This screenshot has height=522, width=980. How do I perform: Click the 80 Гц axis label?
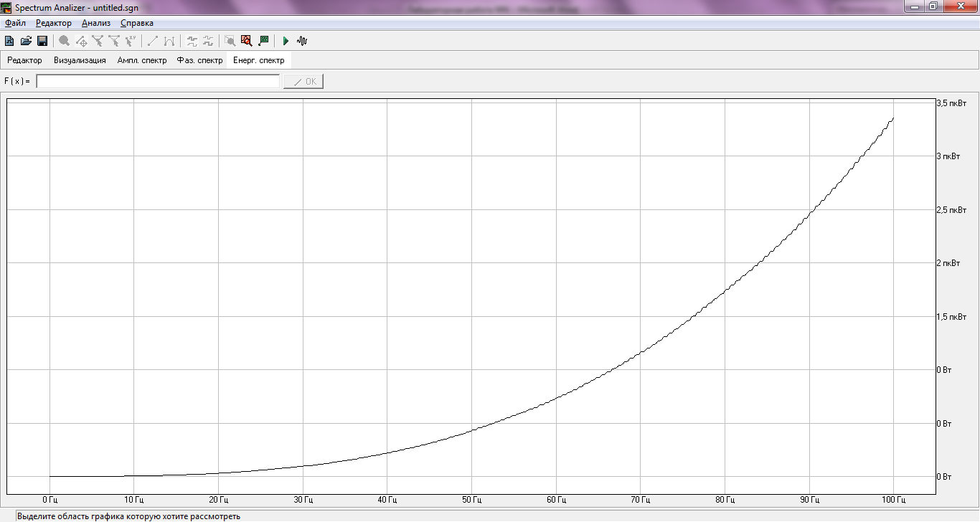click(x=725, y=500)
